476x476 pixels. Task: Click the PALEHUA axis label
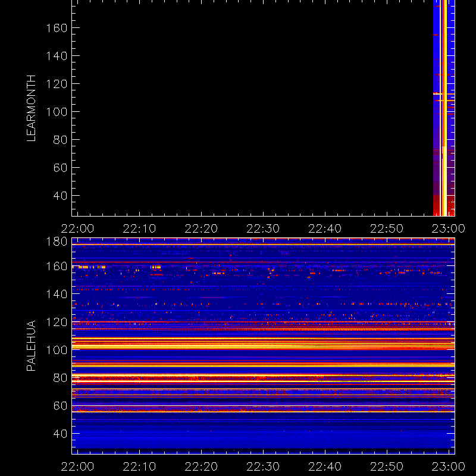tap(31, 346)
